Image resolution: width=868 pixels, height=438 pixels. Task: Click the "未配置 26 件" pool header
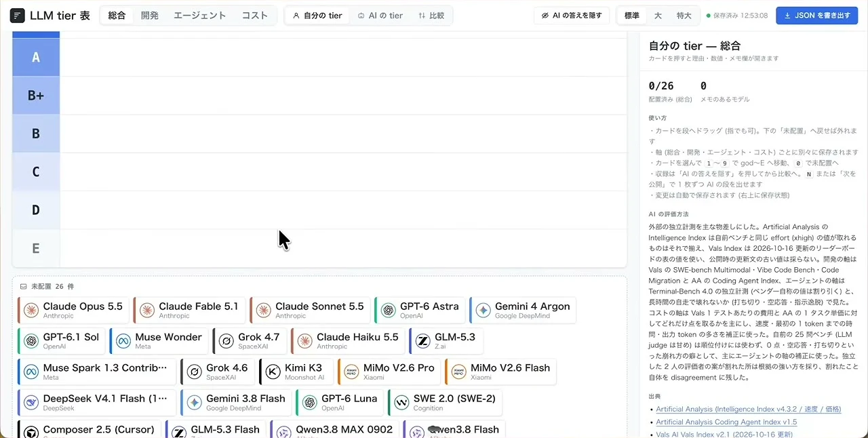point(47,287)
